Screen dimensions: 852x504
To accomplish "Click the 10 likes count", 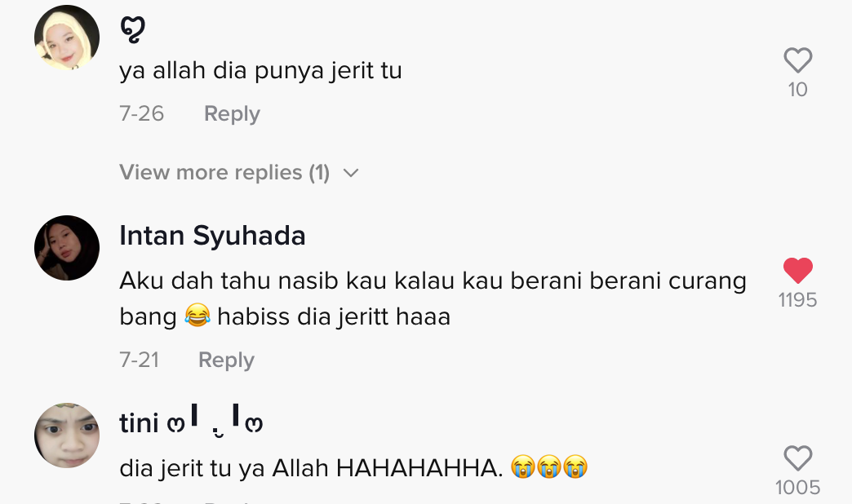I will [x=797, y=90].
